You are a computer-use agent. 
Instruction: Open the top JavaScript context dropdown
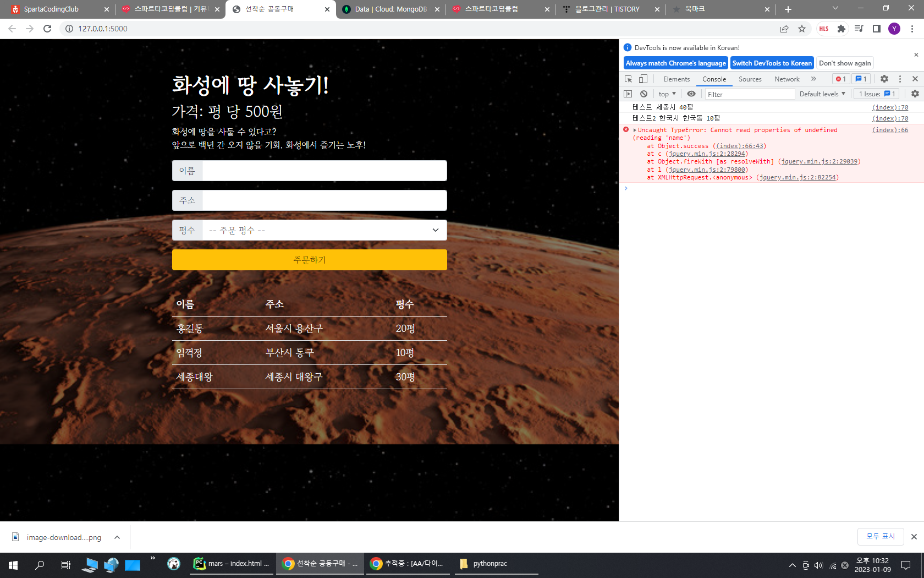pos(667,94)
